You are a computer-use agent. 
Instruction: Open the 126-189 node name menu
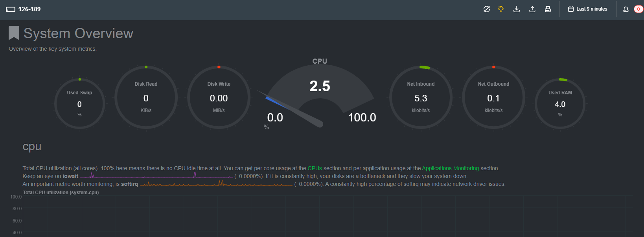pyautogui.click(x=29, y=9)
